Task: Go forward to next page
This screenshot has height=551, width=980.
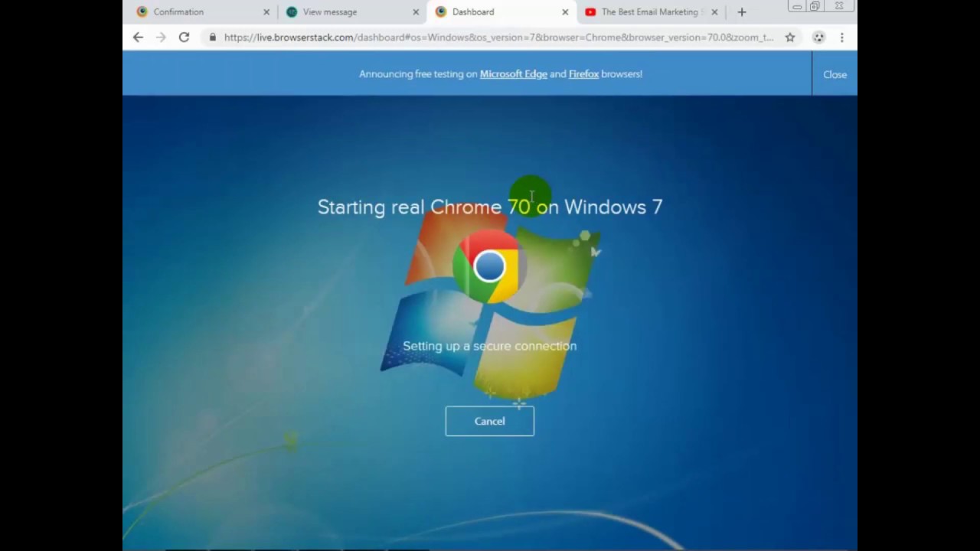Action: 161,37
